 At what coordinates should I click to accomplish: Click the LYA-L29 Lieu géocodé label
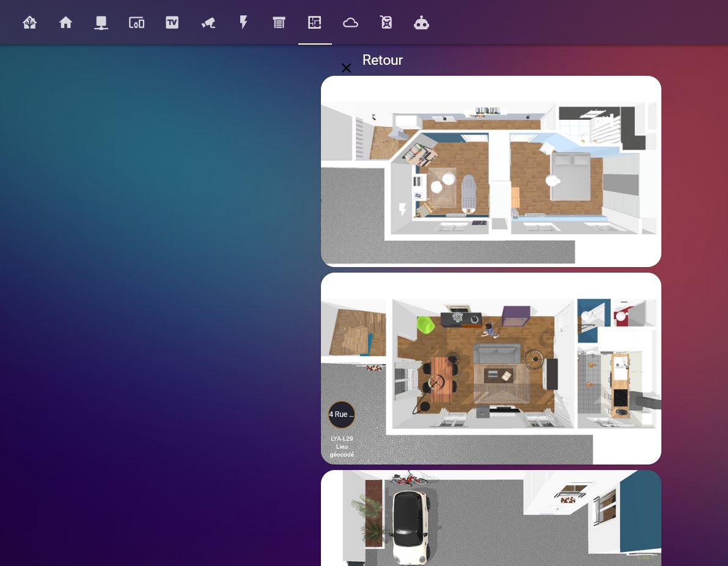pos(342,446)
